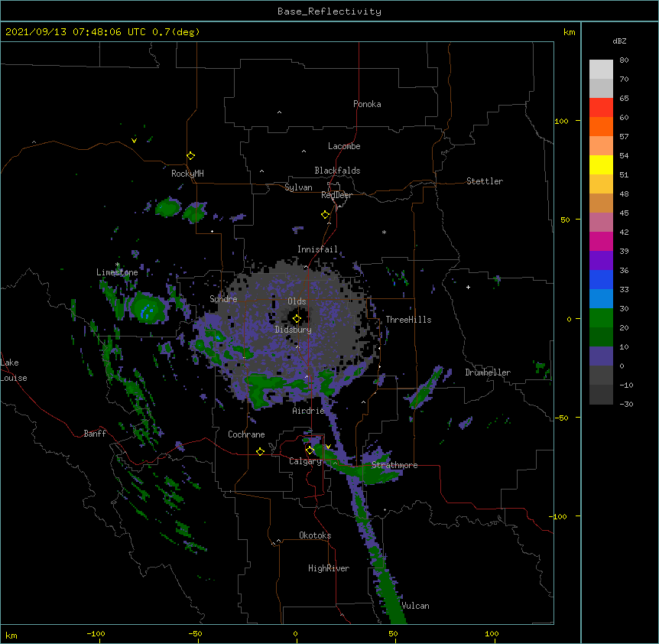659x644 pixels.
Task: Select the yellow diamond marker right of Cochrane
Action: 260,451
